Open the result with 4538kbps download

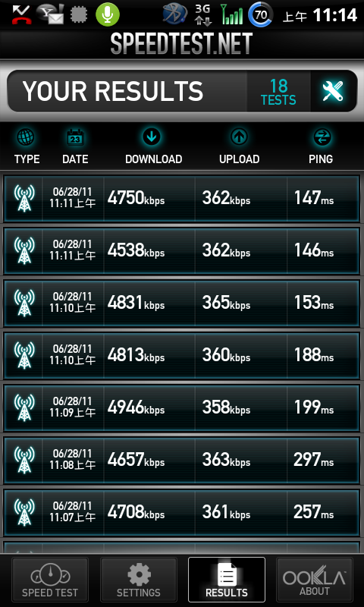click(x=182, y=251)
